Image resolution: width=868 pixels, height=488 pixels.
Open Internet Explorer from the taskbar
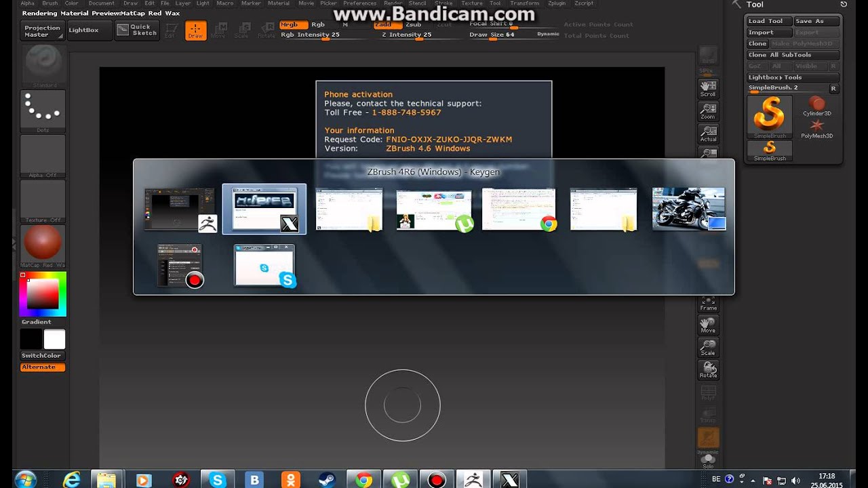tap(71, 480)
